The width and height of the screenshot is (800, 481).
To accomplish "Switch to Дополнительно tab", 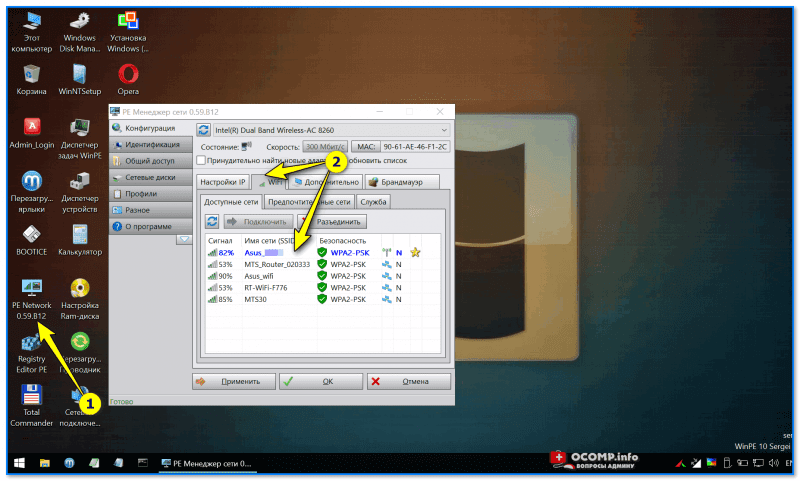I will point(327,182).
